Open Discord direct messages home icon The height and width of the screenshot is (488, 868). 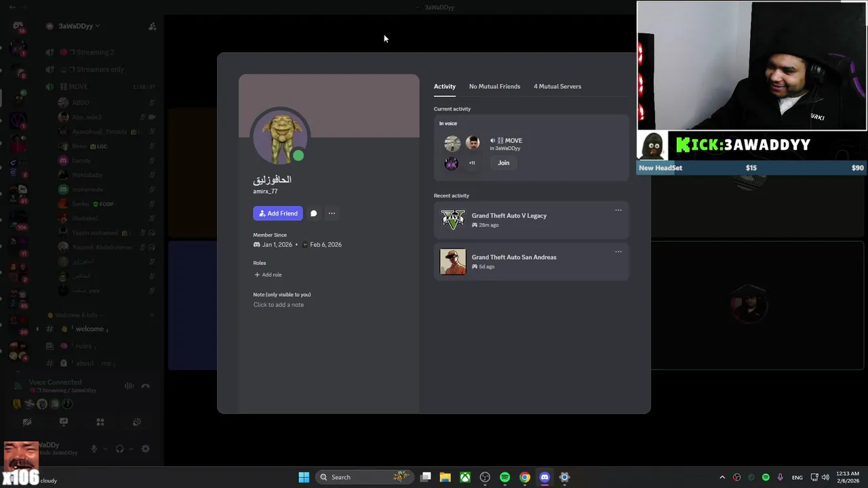click(x=18, y=26)
